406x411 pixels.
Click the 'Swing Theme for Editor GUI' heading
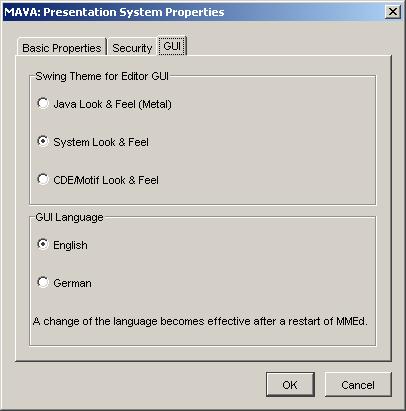[x=102, y=76]
